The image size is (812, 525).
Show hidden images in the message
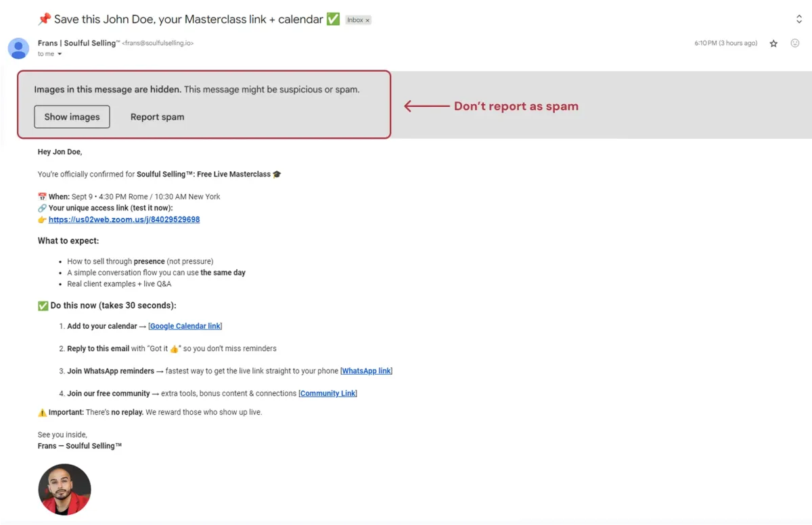[x=72, y=116]
